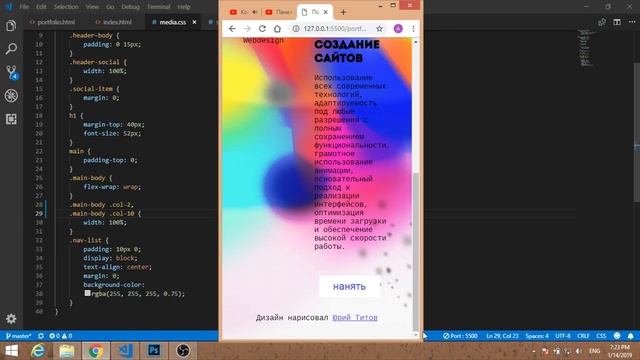The width and height of the screenshot is (640, 360).
Task: Reload the page in Chrome
Action: [262, 29]
